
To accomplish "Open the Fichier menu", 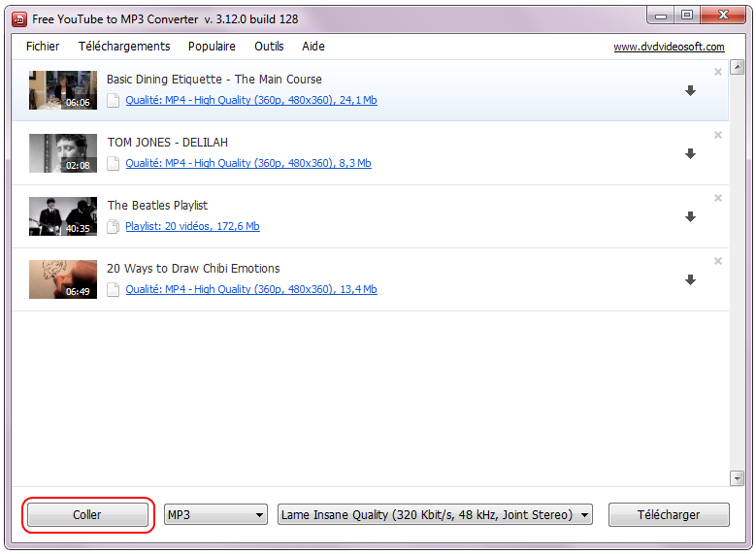I will (x=43, y=47).
